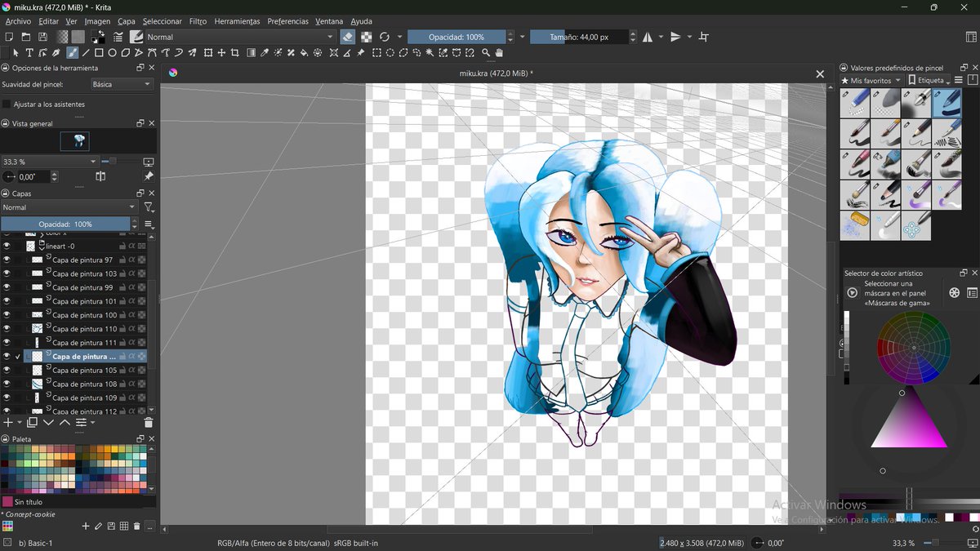
Task: Select layer Capa de pintura 108
Action: 85,384
